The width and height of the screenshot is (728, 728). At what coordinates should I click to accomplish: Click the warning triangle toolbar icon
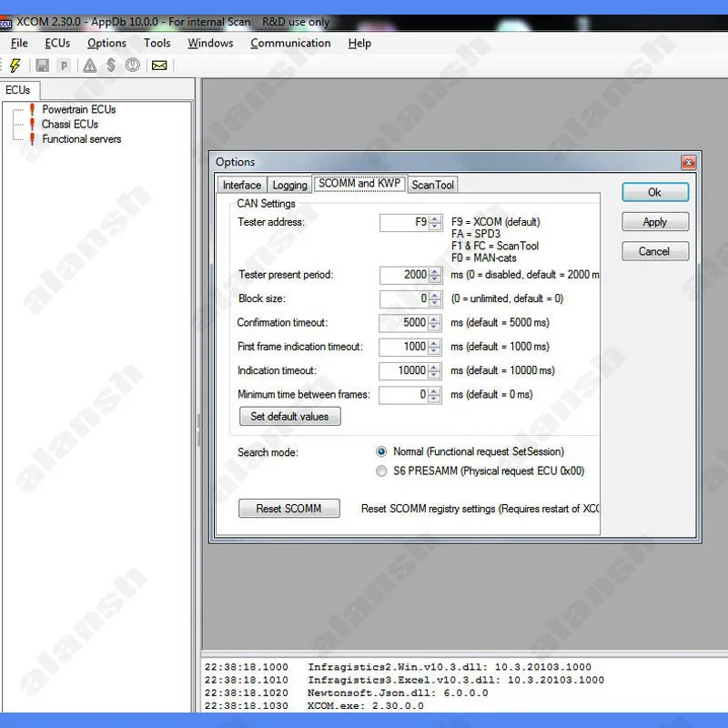pos(89,66)
